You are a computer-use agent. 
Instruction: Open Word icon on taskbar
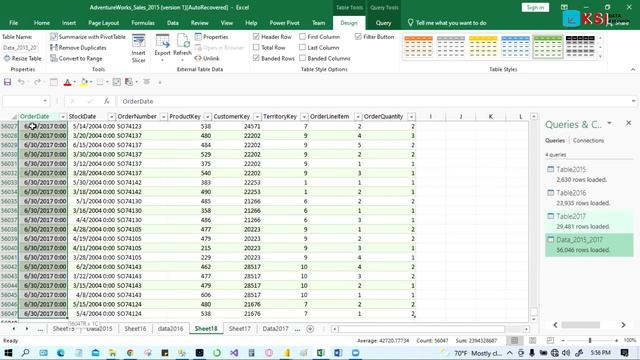pos(338,353)
